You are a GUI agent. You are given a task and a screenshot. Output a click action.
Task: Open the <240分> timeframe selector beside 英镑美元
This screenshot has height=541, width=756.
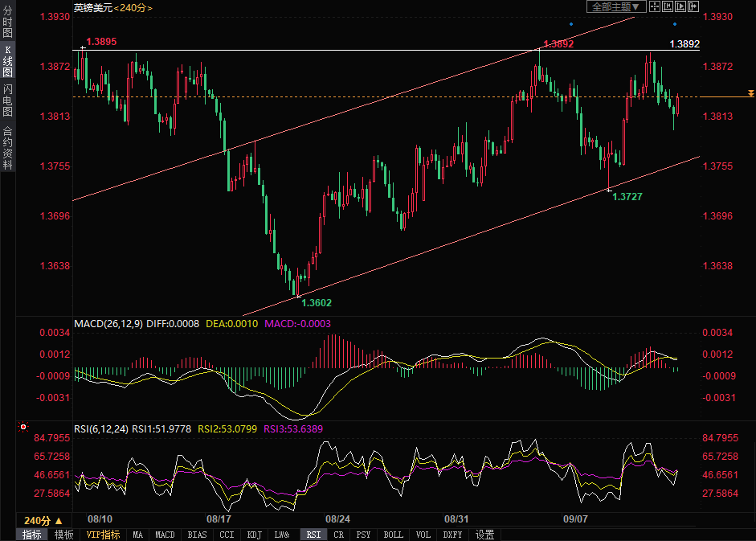tap(133, 7)
